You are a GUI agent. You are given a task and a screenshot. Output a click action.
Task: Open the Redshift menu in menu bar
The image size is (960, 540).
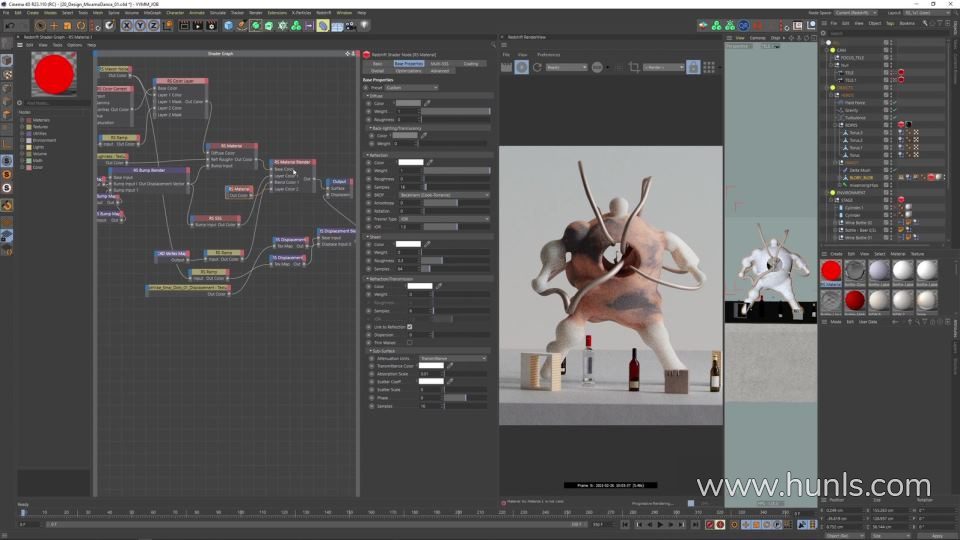324,13
